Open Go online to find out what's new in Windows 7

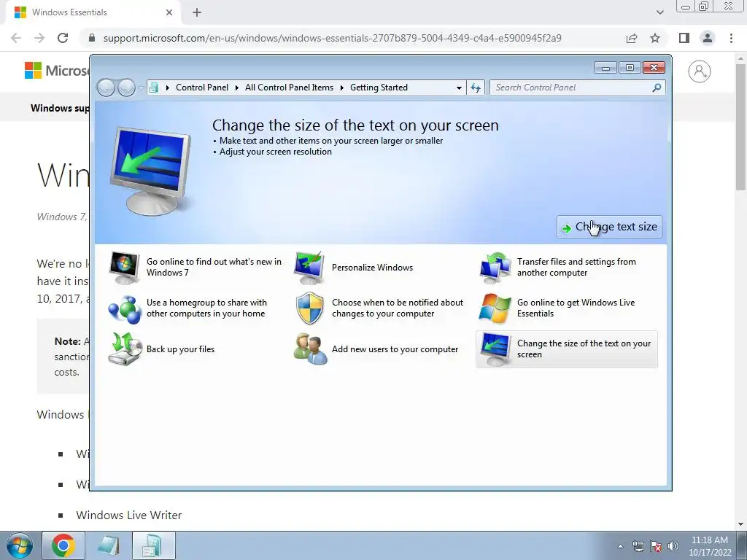(196, 267)
